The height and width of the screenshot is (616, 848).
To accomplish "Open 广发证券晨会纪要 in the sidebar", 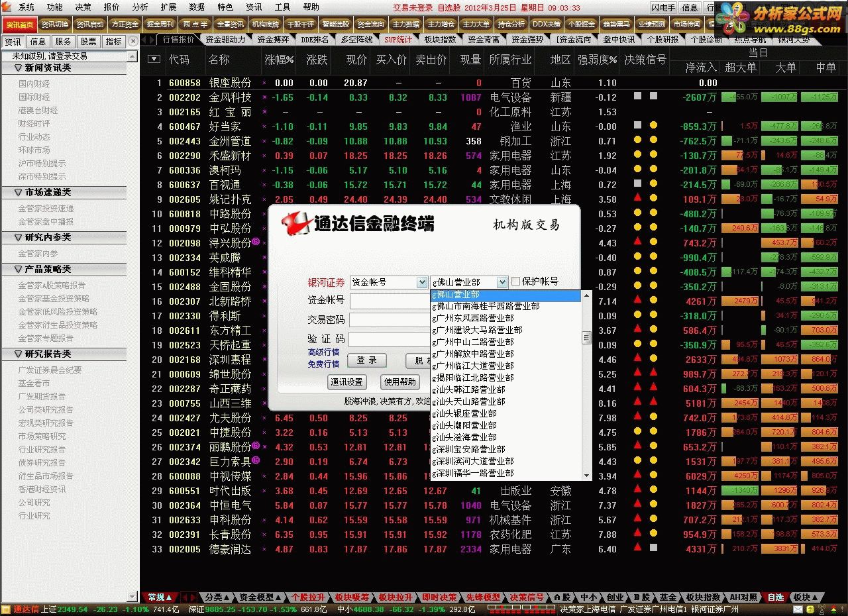I will 50,370.
